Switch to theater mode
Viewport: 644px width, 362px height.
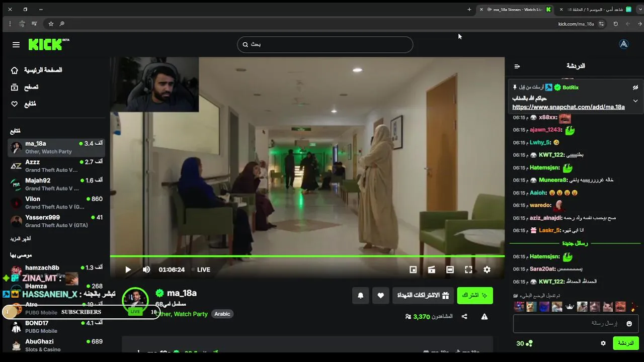pos(450,269)
